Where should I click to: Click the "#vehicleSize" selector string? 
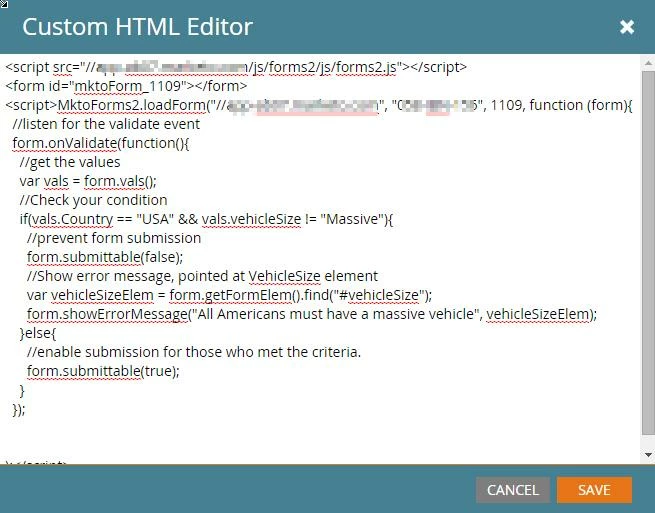379,295
